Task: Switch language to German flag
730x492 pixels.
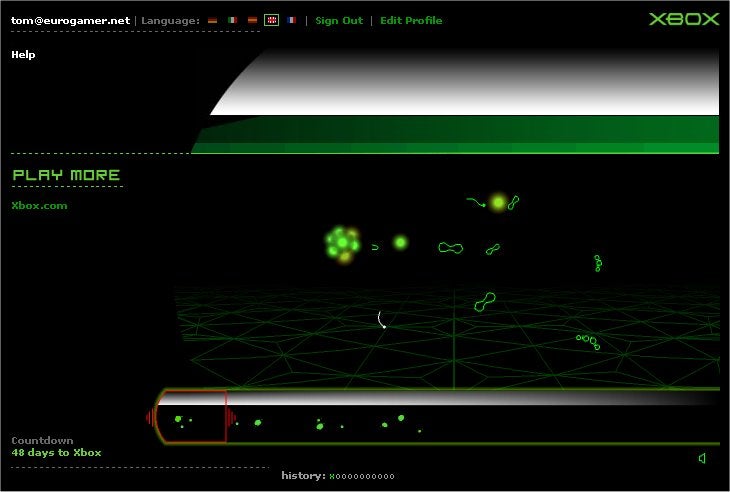Action: (212, 20)
